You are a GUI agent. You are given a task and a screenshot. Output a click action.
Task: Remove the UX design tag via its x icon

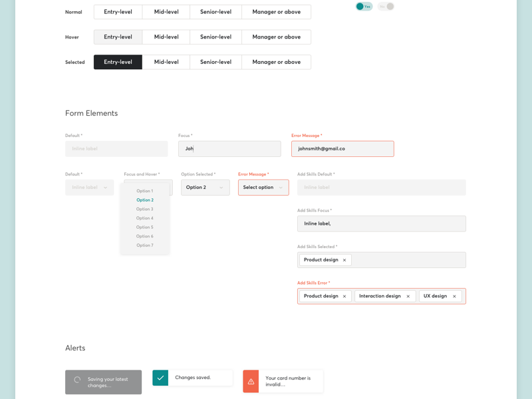click(455, 295)
